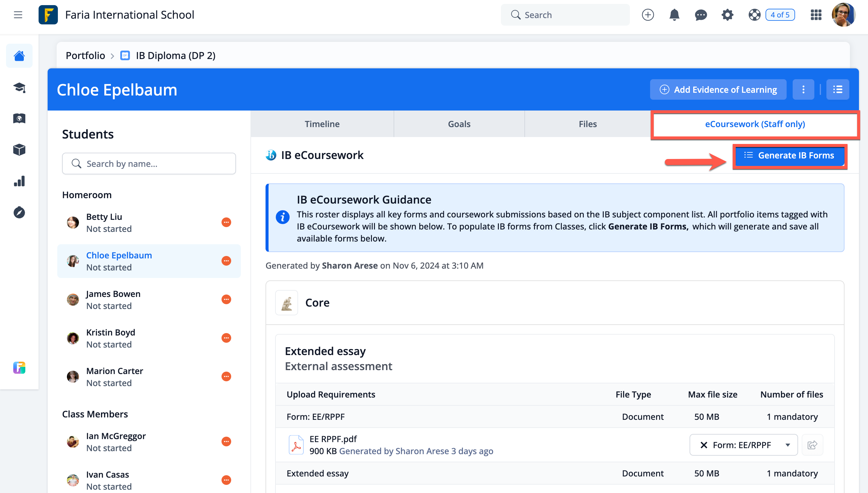Click the compass icon in sidebar
This screenshot has height=493, width=868.
(x=19, y=212)
